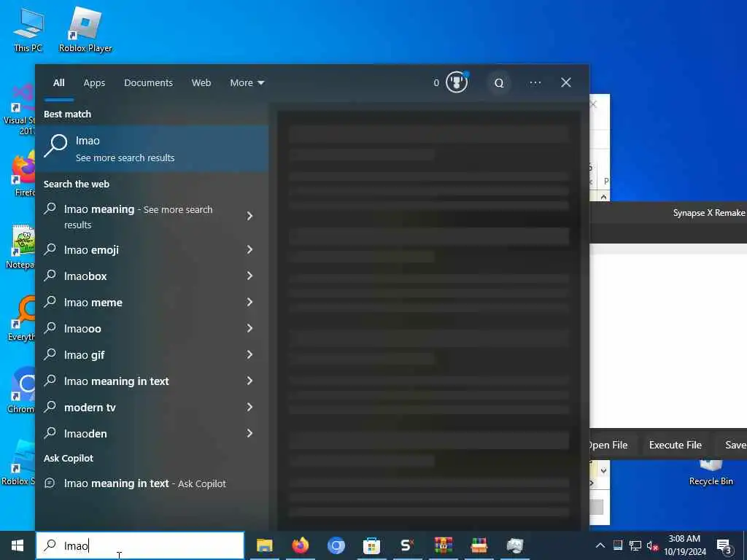Viewport: 747px width, 560px height.
Task: Open Microsoft Store from the taskbar
Action: tap(371, 545)
